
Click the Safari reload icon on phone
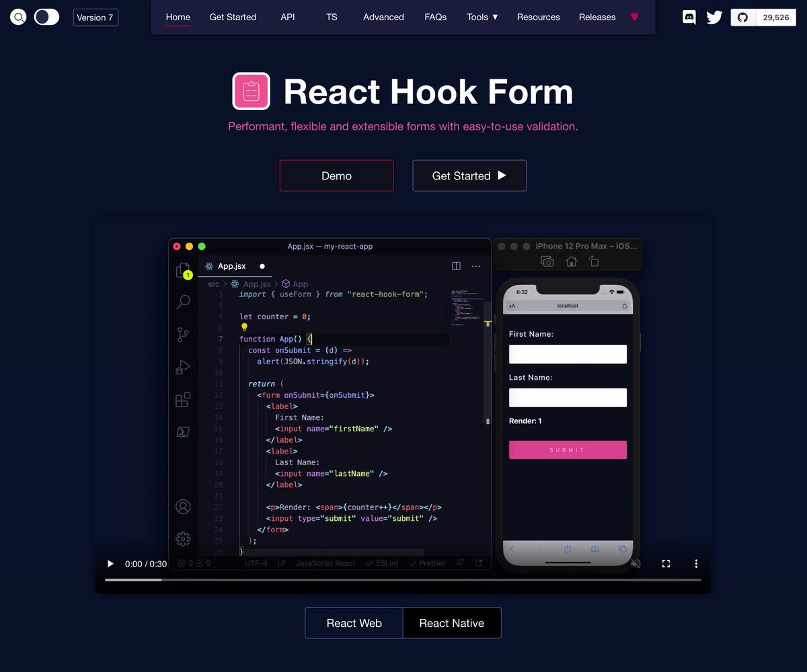pos(625,306)
